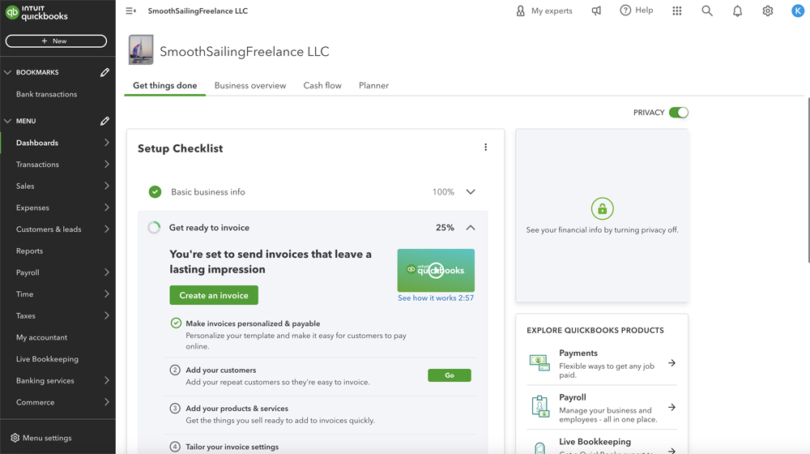Switch to the Business overview tab

tap(250, 86)
